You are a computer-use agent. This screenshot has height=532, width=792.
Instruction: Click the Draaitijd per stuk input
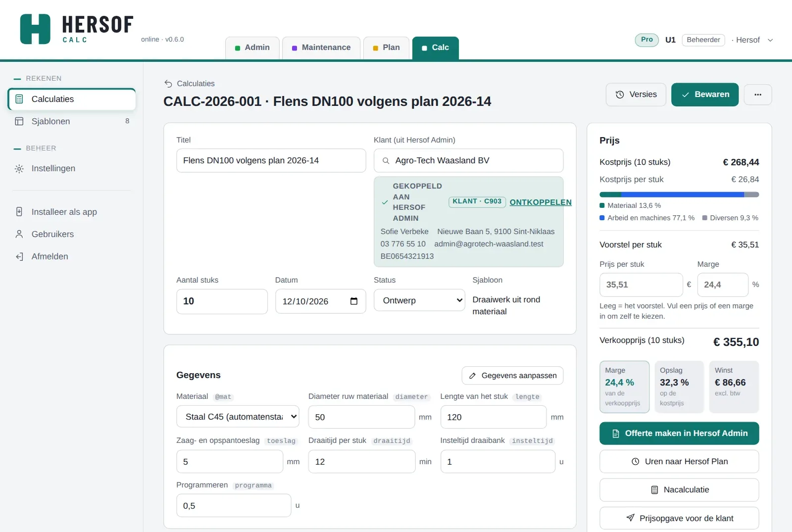click(361, 462)
